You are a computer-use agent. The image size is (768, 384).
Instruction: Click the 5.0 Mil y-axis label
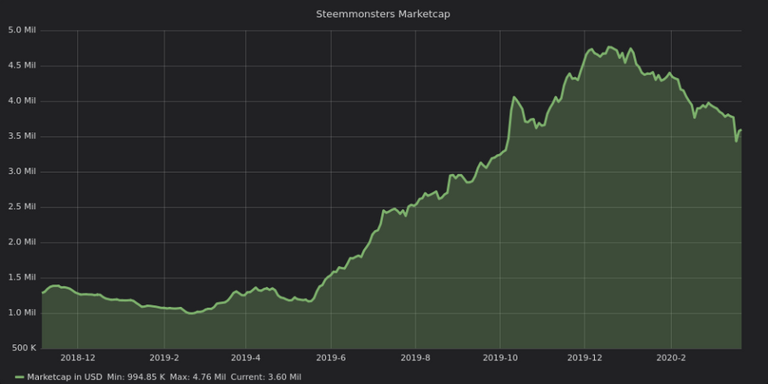(22, 30)
